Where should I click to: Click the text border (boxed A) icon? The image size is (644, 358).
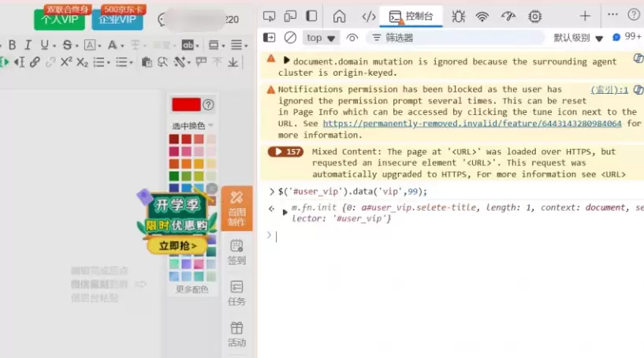90,45
